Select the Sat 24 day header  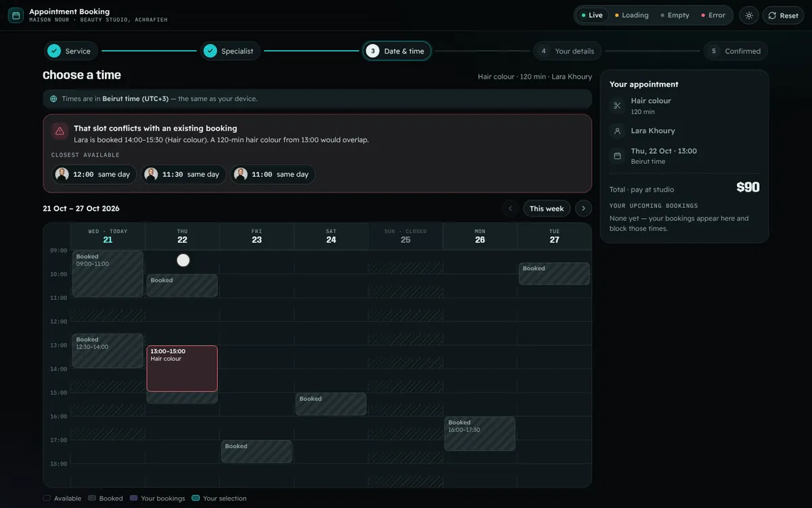click(x=331, y=236)
